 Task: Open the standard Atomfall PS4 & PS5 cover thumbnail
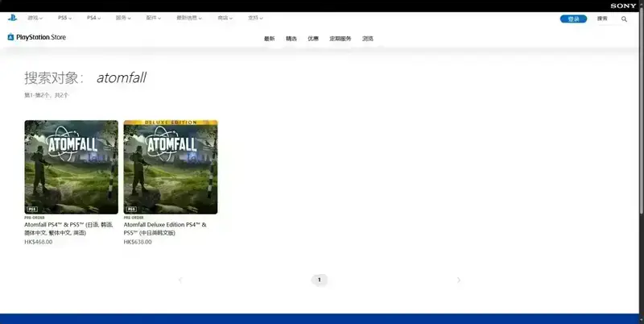coord(71,167)
